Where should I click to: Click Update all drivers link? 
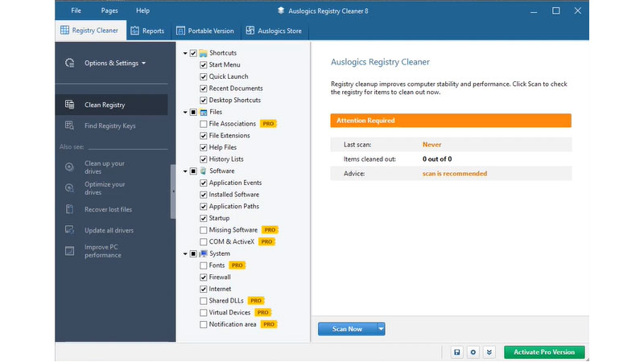point(109,230)
